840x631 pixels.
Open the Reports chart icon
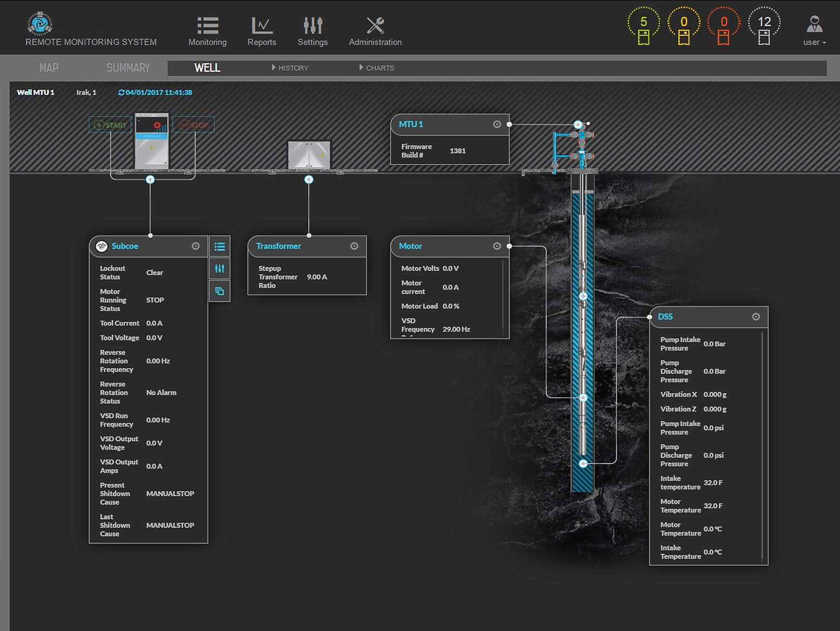[261, 25]
